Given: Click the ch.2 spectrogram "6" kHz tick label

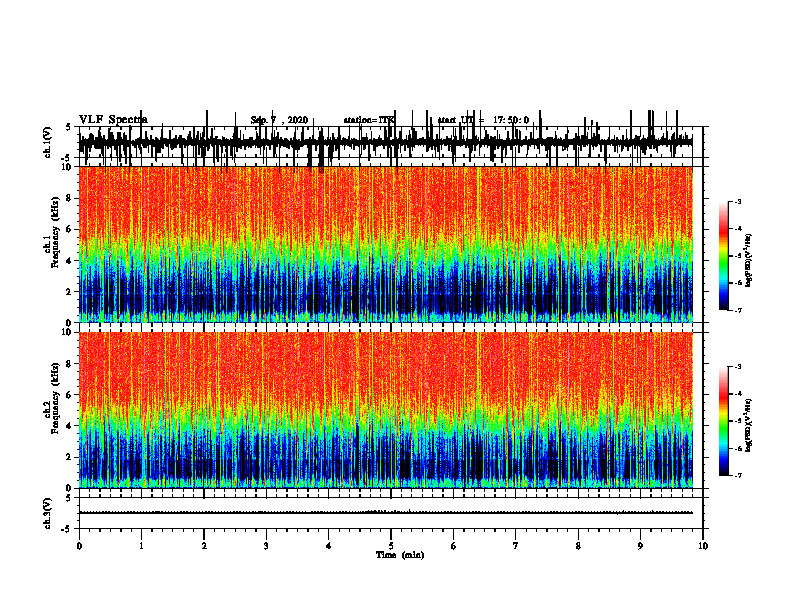Looking at the screenshot, I should (x=69, y=395).
